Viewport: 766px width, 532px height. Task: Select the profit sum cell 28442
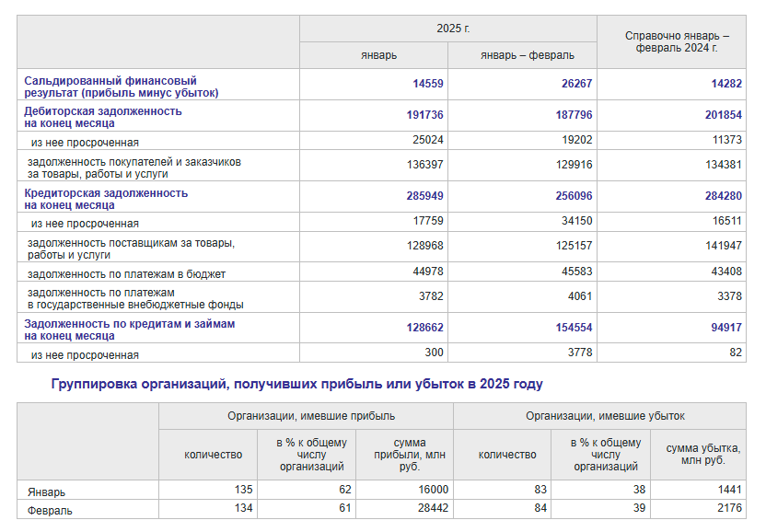coord(430,509)
